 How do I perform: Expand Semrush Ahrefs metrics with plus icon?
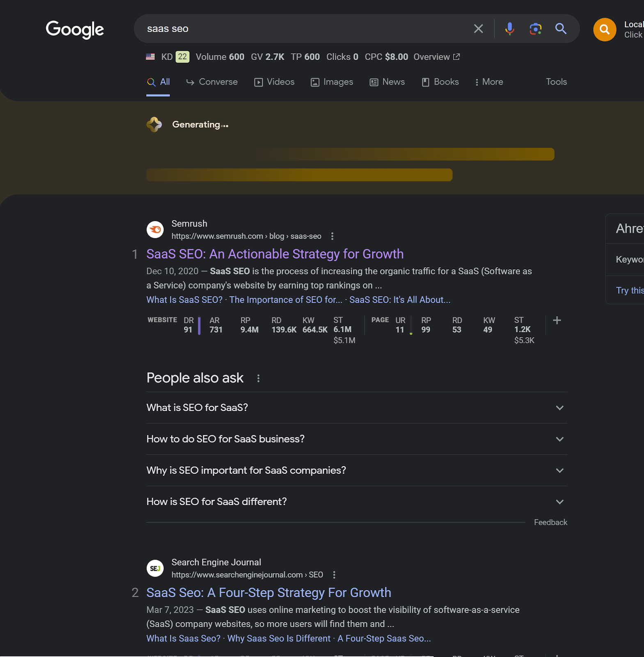pyautogui.click(x=557, y=320)
